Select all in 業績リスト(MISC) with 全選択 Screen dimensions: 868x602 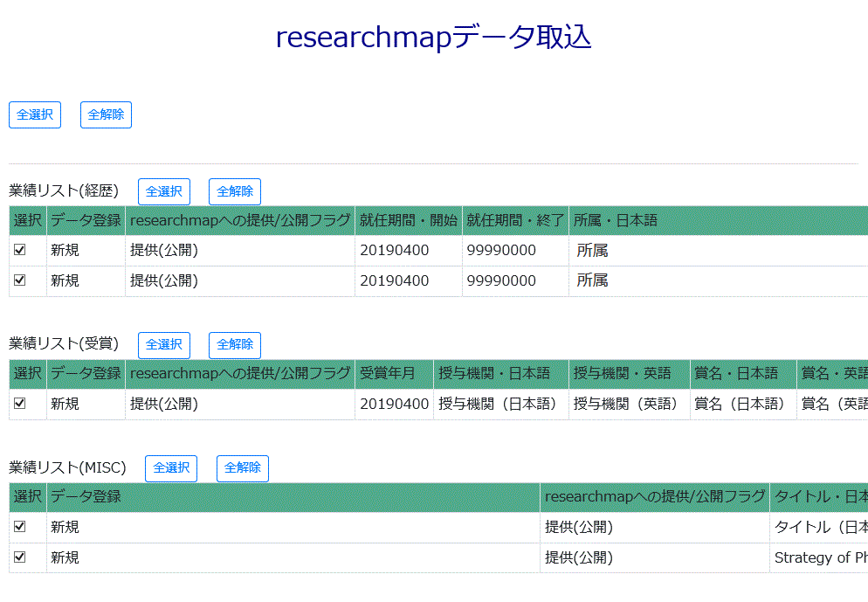[x=171, y=468]
